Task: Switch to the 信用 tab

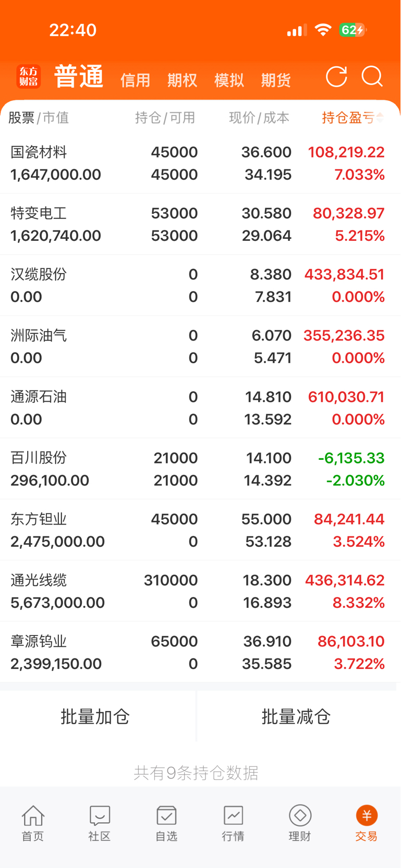Action: 135,80
